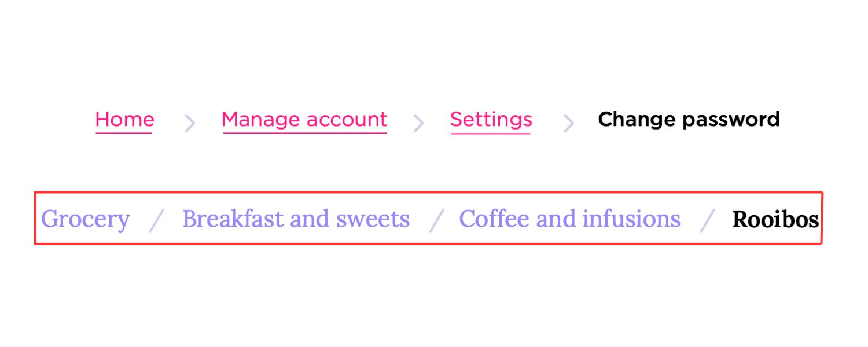Click the underline beneath Settings link
Viewport: 868px width, 347px height.
[x=491, y=133]
